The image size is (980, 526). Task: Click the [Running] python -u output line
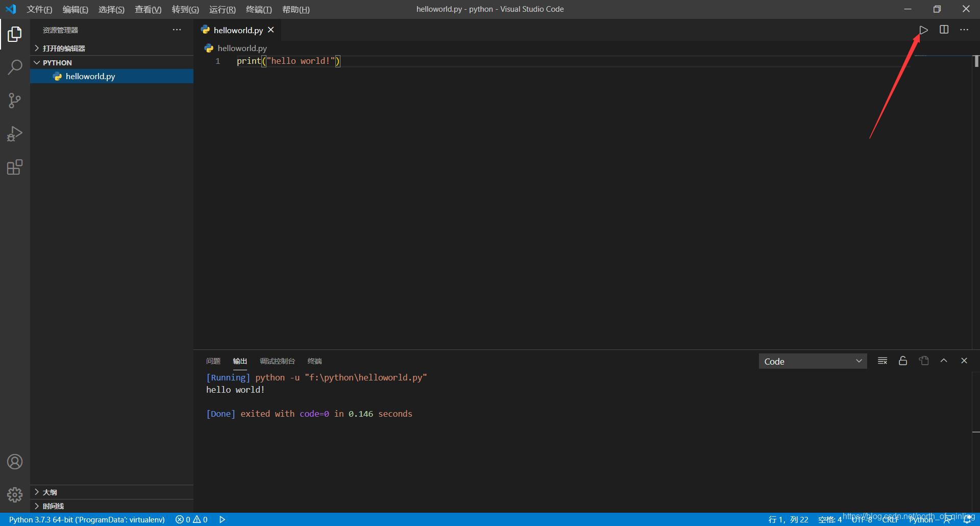pos(316,377)
